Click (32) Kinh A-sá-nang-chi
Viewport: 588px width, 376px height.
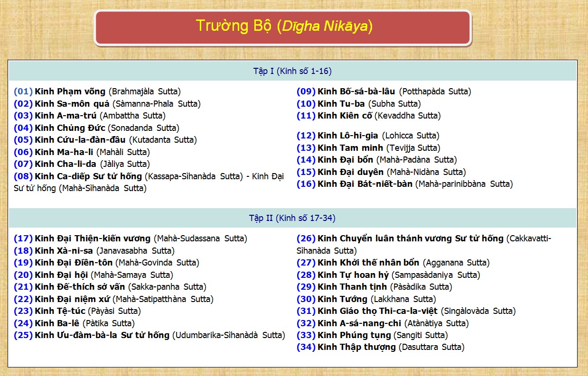click(349, 323)
